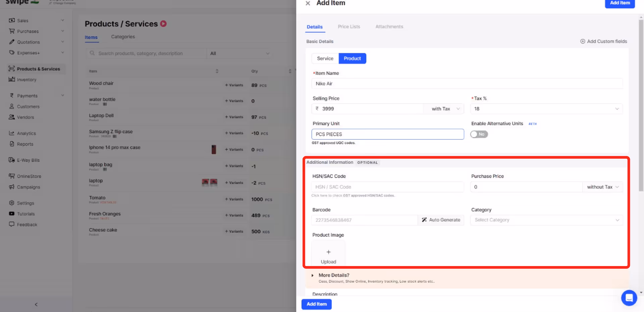Click the Expenses tag icon
This screenshot has height=312, width=644.
tap(12, 53)
